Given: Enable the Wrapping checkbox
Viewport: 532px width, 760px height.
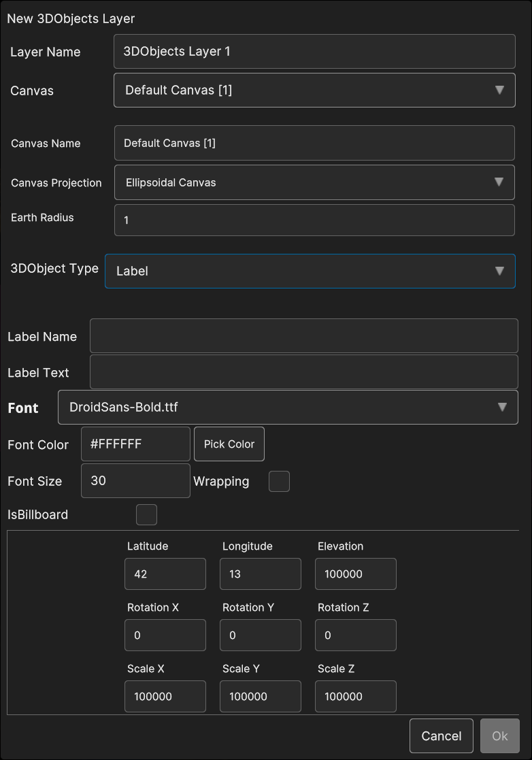Looking at the screenshot, I should click(x=279, y=481).
